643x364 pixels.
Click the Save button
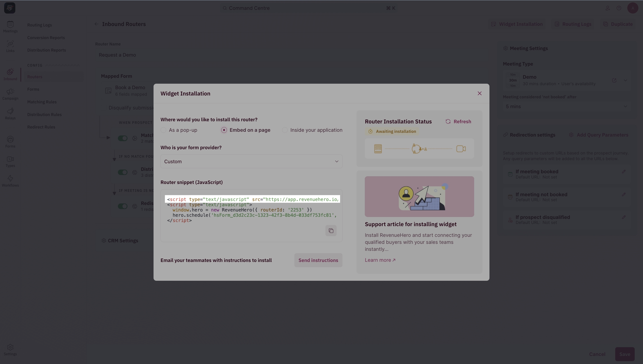pos(625,354)
